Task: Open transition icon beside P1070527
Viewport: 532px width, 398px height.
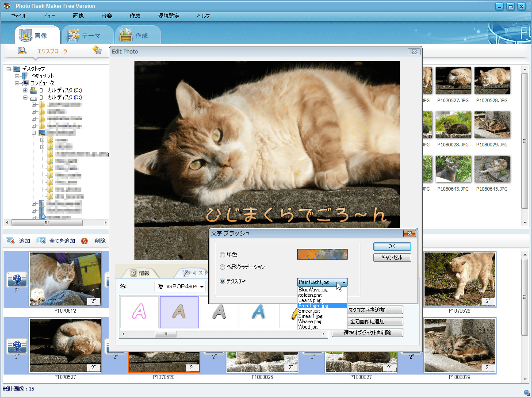Action: tap(17, 346)
